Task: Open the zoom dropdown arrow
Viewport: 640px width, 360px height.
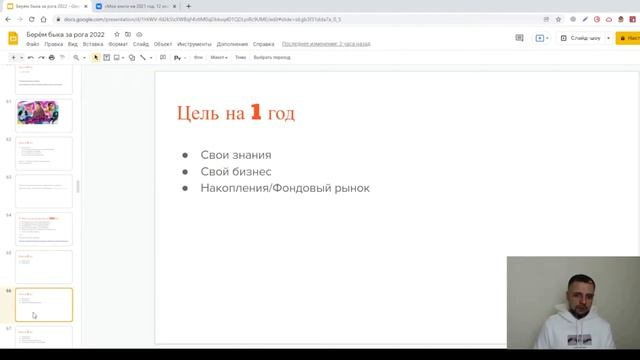Action: [84, 58]
